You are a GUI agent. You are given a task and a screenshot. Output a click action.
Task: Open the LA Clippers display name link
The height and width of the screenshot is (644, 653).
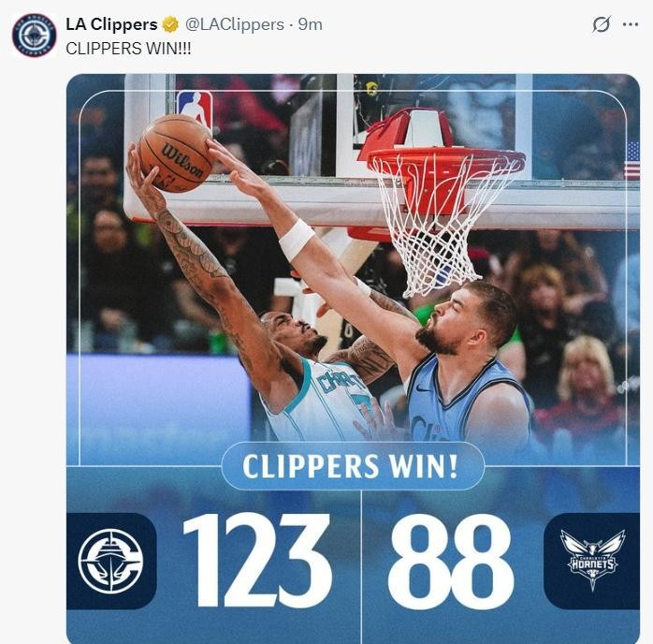(x=111, y=24)
